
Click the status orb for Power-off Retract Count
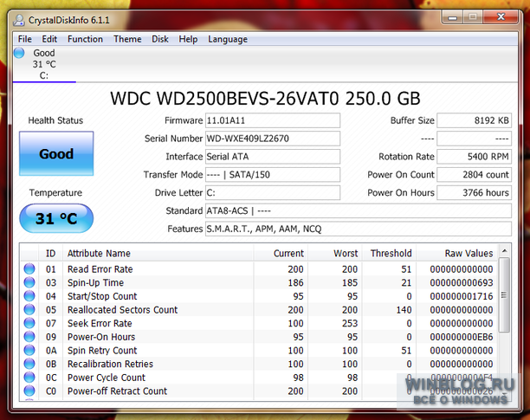pos(29,391)
